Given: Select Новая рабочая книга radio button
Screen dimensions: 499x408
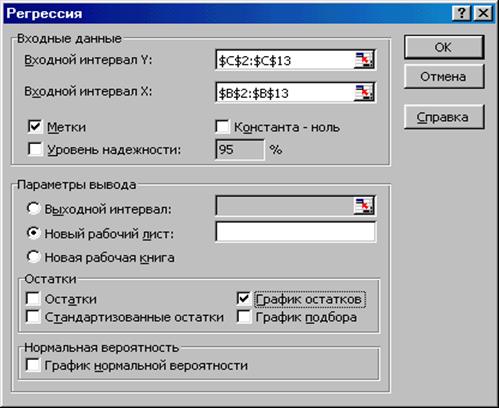Looking at the screenshot, I should click(x=33, y=257).
